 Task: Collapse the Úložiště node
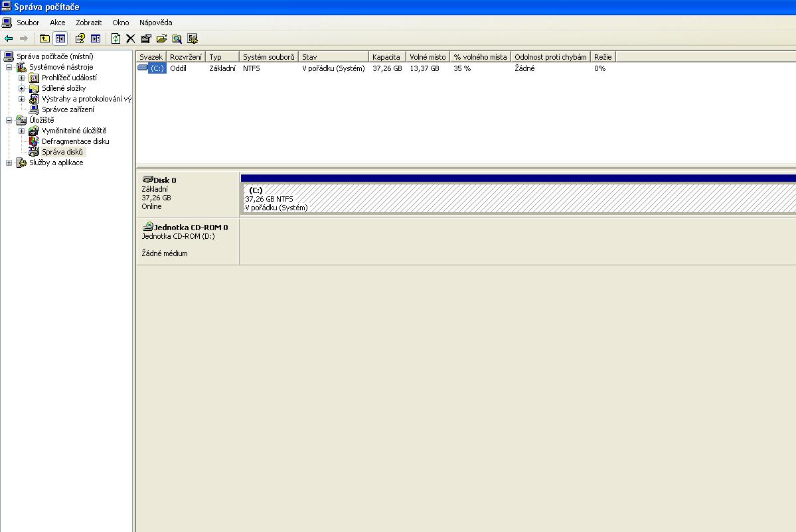click(9, 120)
